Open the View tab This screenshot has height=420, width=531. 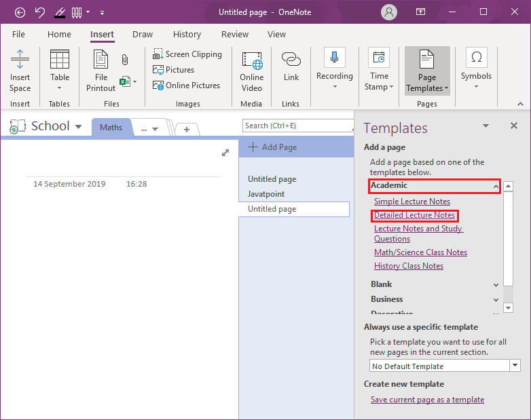(x=276, y=34)
